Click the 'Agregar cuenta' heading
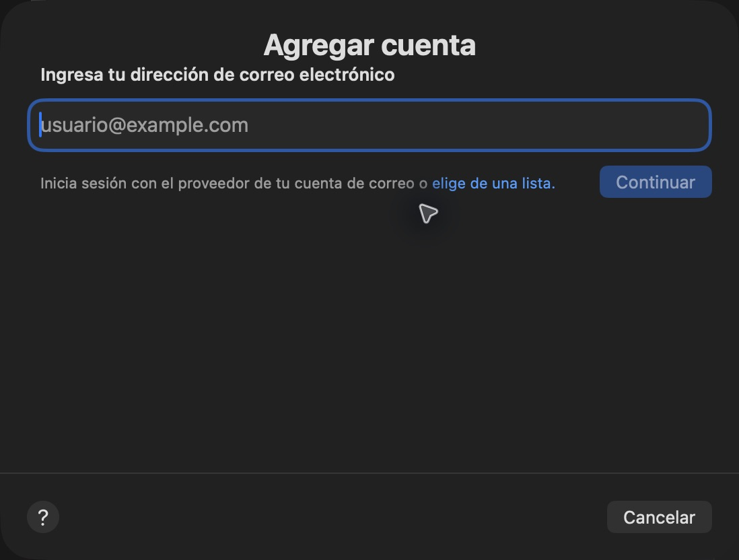The image size is (739, 560). tap(369, 45)
